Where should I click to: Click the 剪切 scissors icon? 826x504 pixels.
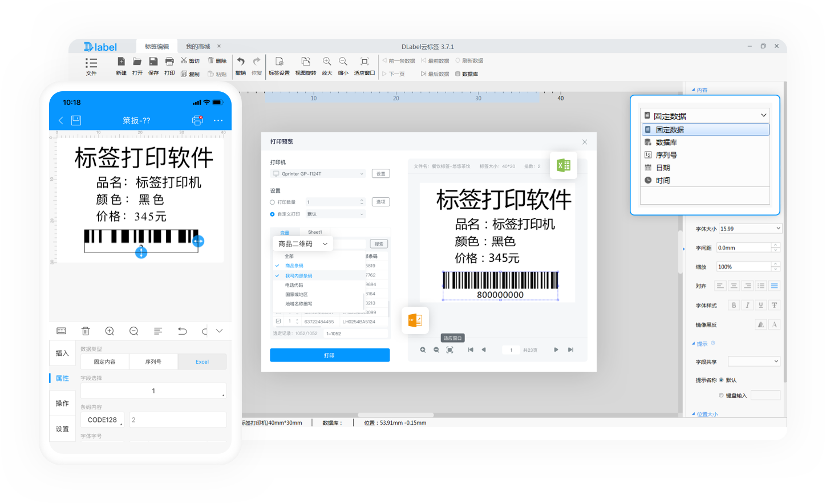[x=184, y=60]
